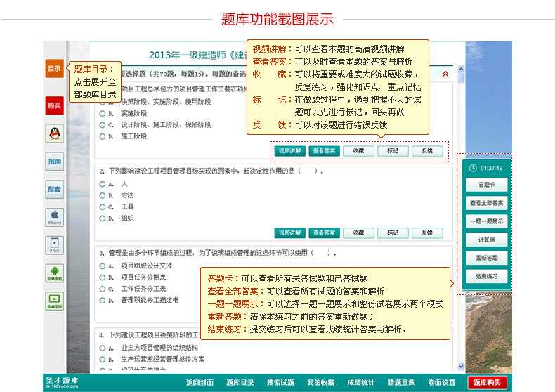
Task: Click the 配套 sidebar icon
Action: click(x=54, y=189)
